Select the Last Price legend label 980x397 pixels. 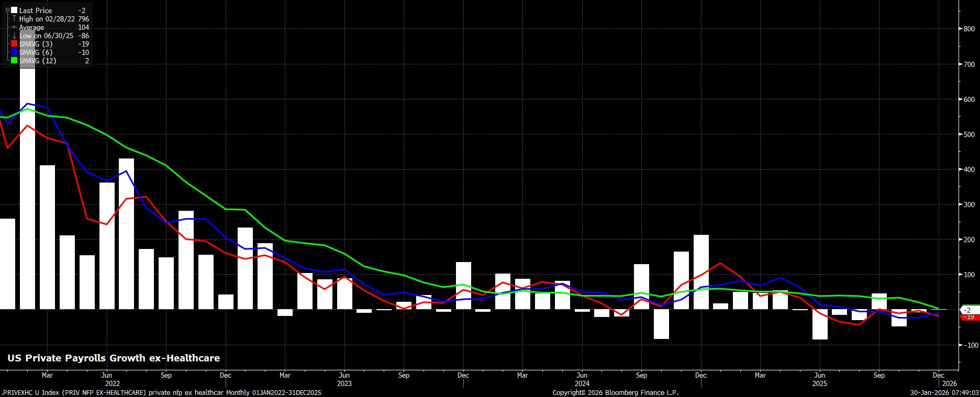[36, 10]
